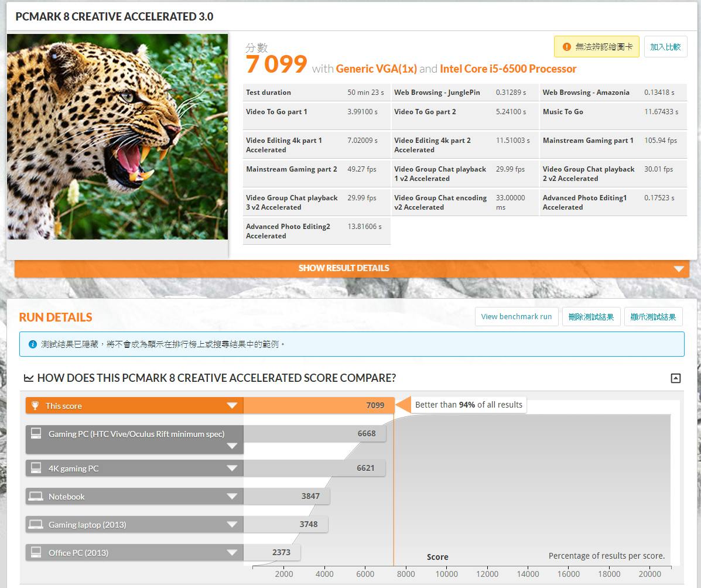Expand the 4K gaming PC row arrow

pos(231,468)
